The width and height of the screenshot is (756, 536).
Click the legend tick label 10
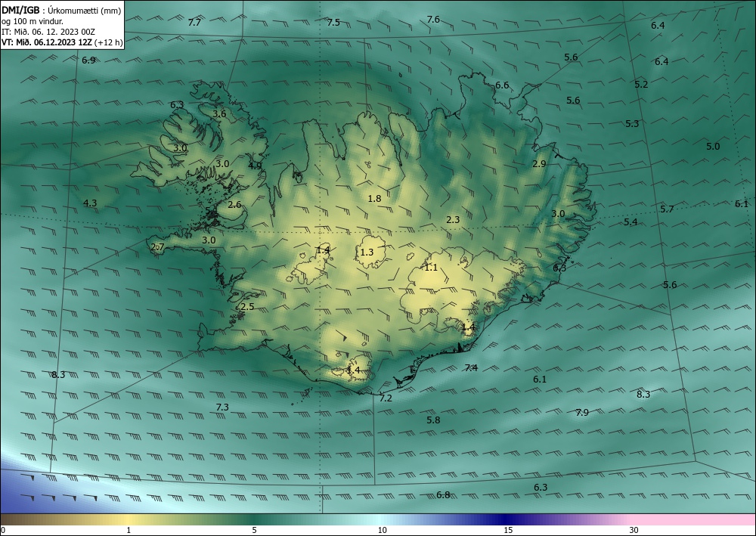[x=382, y=530]
